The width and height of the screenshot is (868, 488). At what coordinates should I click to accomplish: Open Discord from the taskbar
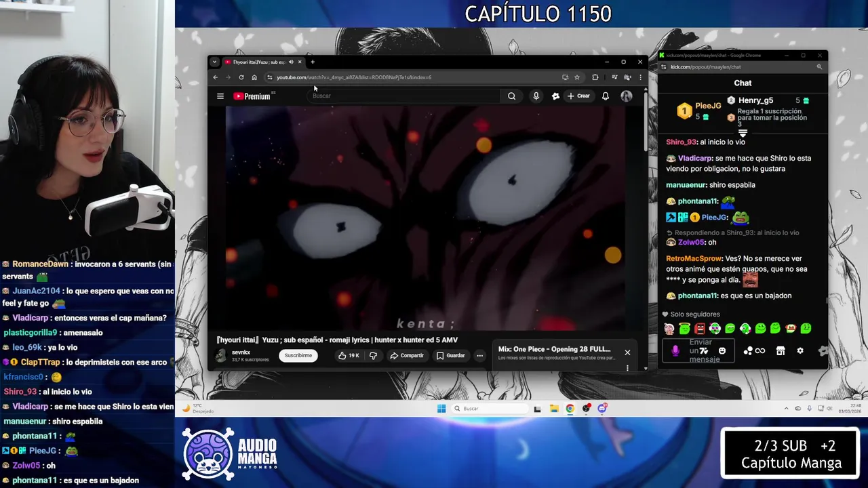(601, 409)
